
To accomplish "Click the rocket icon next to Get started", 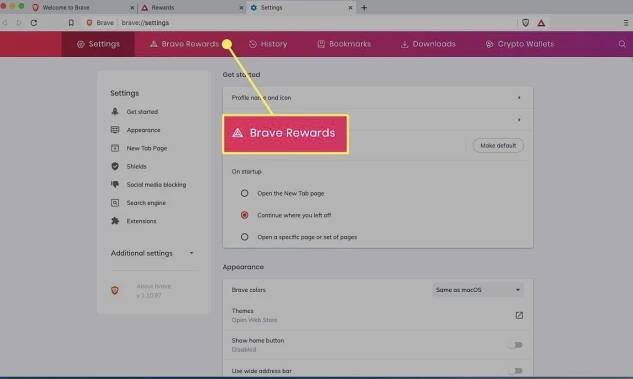I will pos(115,111).
